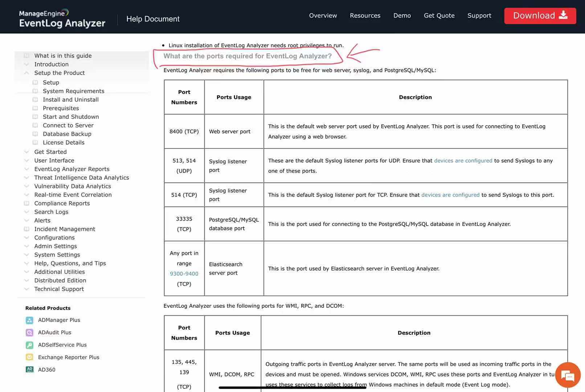Screen dimensions: 585x392
Task: Open the Support menu item
Action: [x=479, y=16]
